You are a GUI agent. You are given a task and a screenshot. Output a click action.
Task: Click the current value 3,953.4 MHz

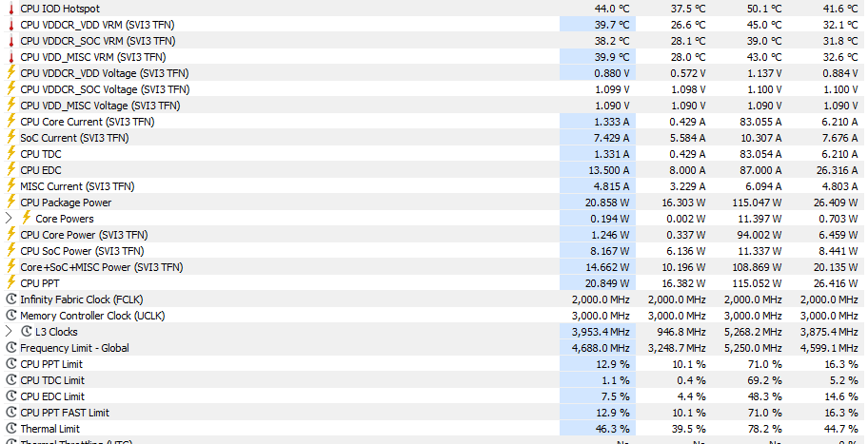tap(601, 332)
